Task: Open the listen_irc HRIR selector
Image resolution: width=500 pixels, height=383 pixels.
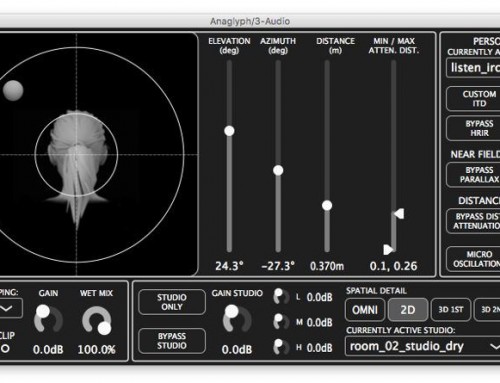Action: tap(473, 68)
